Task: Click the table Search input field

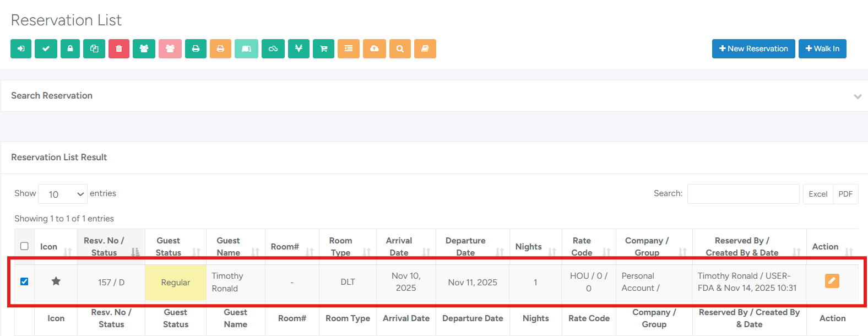Action: tap(742, 194)
